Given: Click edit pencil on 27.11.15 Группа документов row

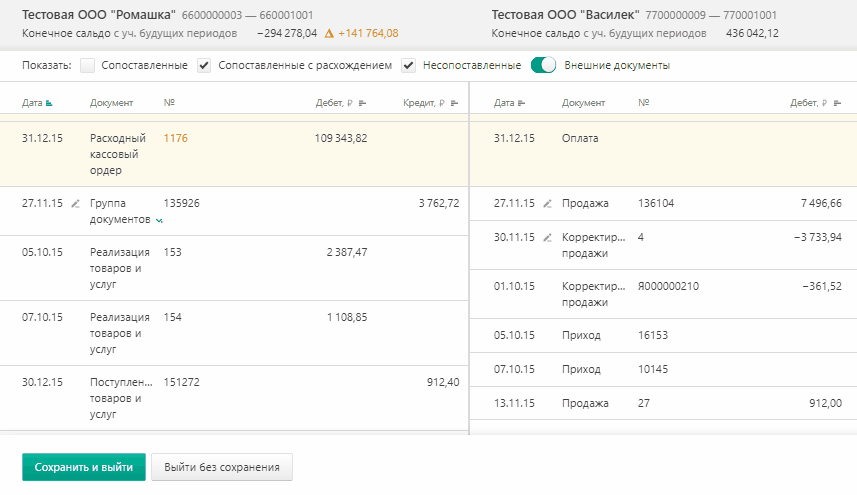Looking at the screenshot, I should (75, 204).
